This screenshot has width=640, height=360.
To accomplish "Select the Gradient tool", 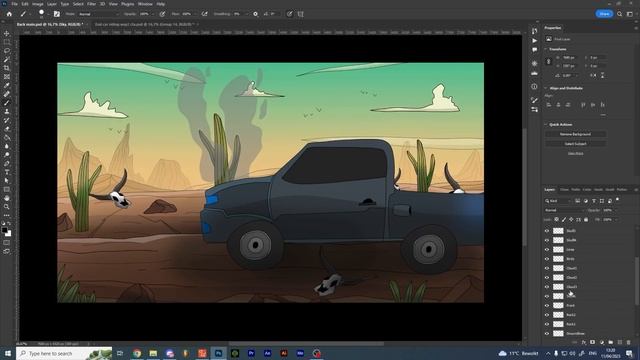I will click(7, 138).
